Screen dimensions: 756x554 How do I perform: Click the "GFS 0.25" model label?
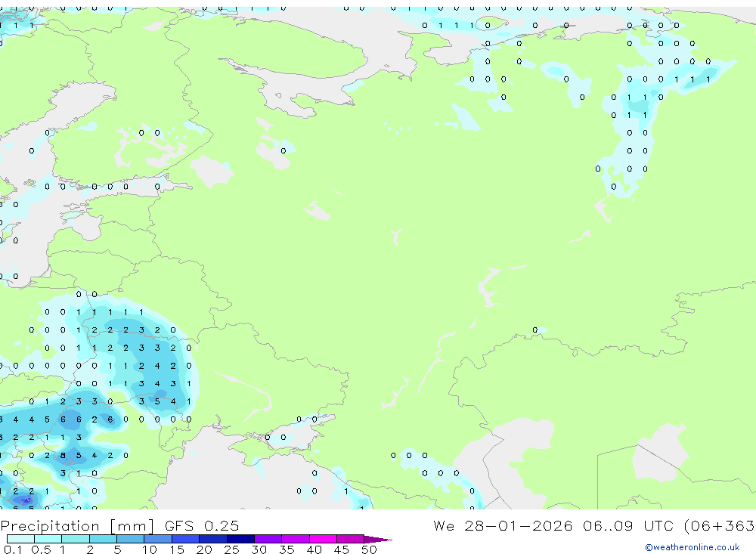[x=202, y=525]
